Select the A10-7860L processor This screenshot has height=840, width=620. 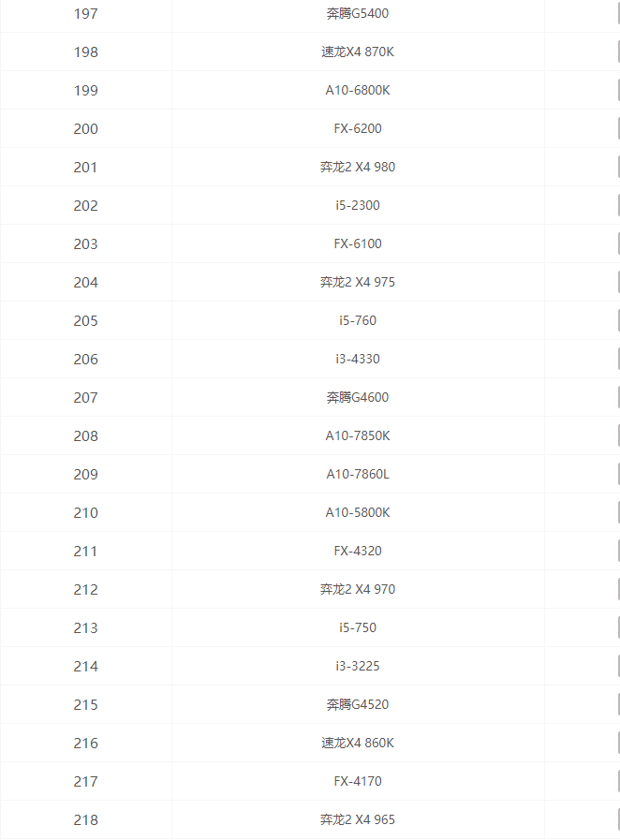(x=358, y=475)
